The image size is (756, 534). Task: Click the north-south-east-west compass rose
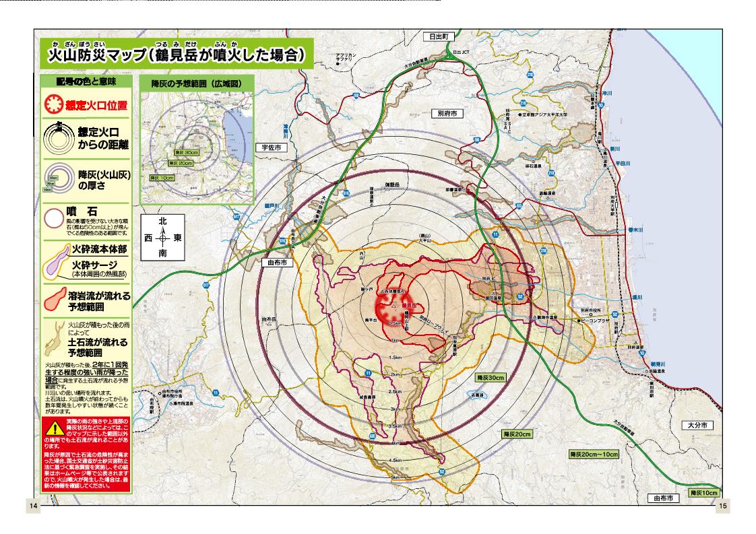tap(162, 238)
